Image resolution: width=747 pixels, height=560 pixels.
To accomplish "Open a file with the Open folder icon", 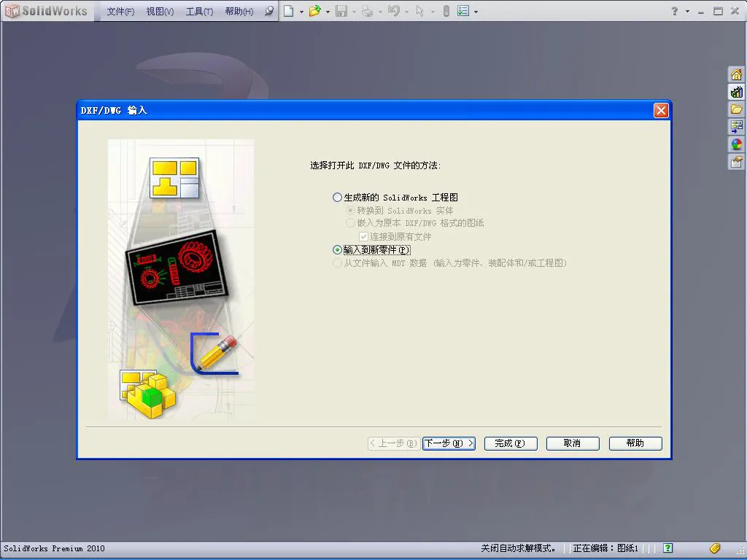I will 314,11.
